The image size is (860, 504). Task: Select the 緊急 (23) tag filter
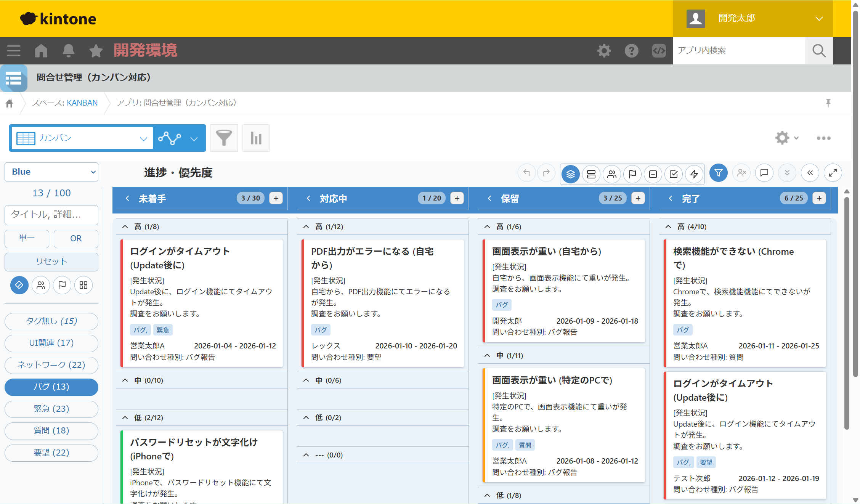pos(51,409)
